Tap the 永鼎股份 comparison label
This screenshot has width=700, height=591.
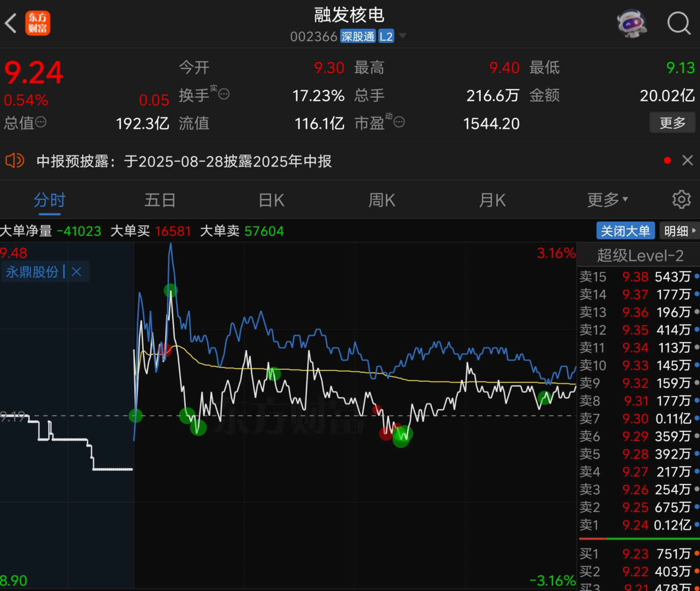tap(32, 272)
